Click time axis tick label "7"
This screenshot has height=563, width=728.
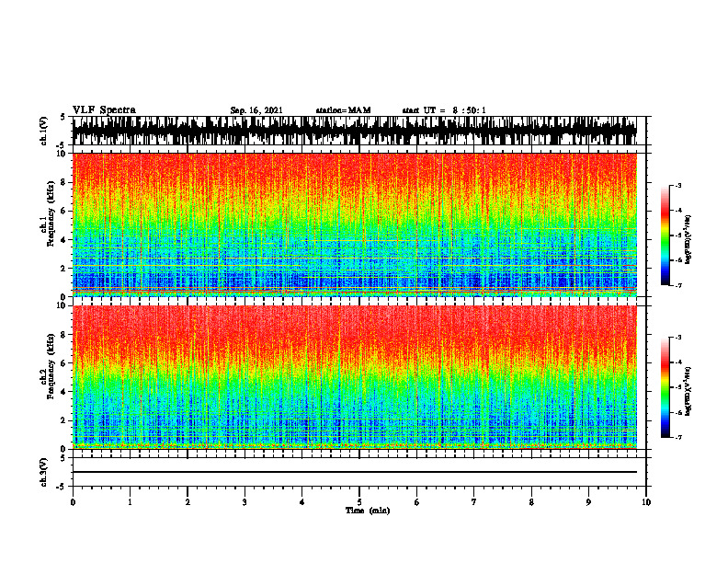tap(474, 502)
